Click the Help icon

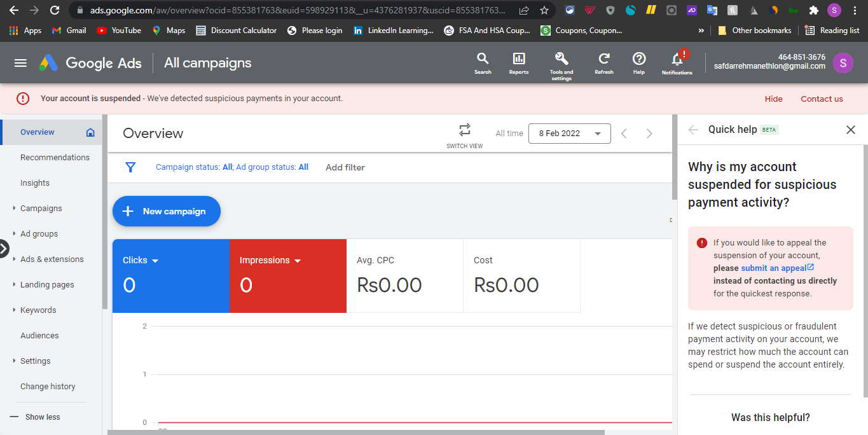[x=638, y=63]
